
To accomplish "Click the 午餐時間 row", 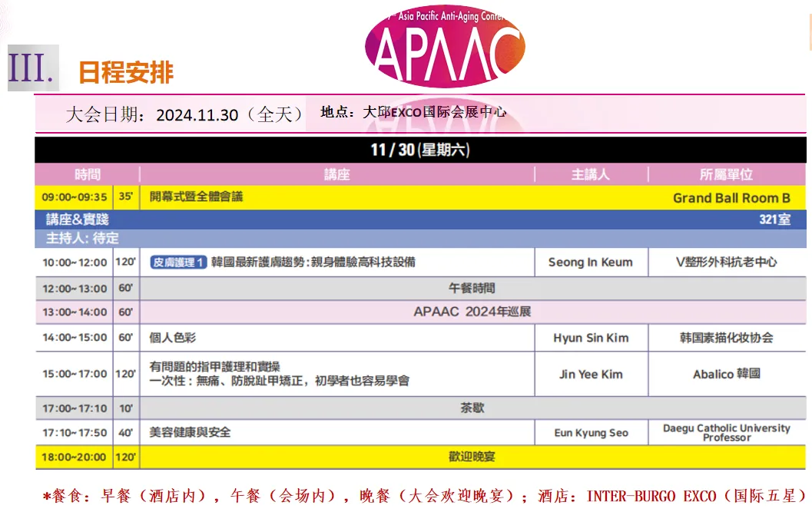I will 472,289.
